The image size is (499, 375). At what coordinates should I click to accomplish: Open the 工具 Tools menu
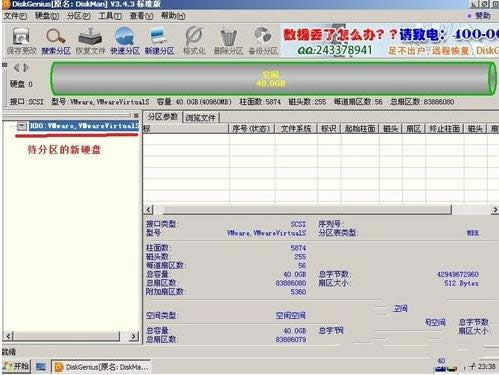(x=110, y=16)
